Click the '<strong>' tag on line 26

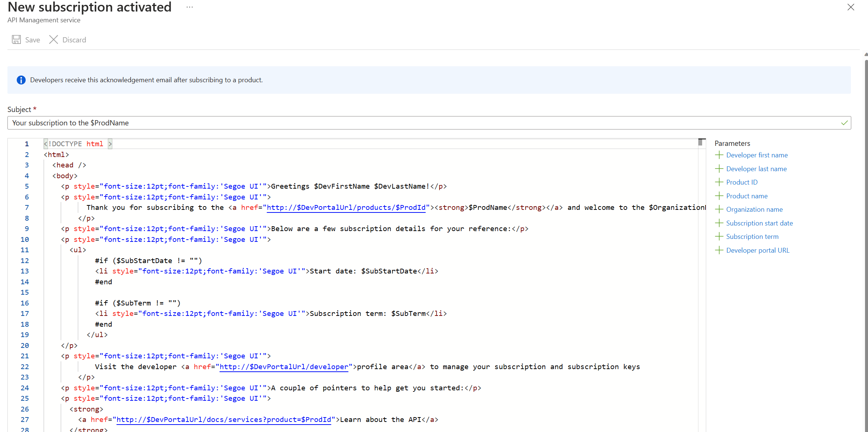(86, 409)
